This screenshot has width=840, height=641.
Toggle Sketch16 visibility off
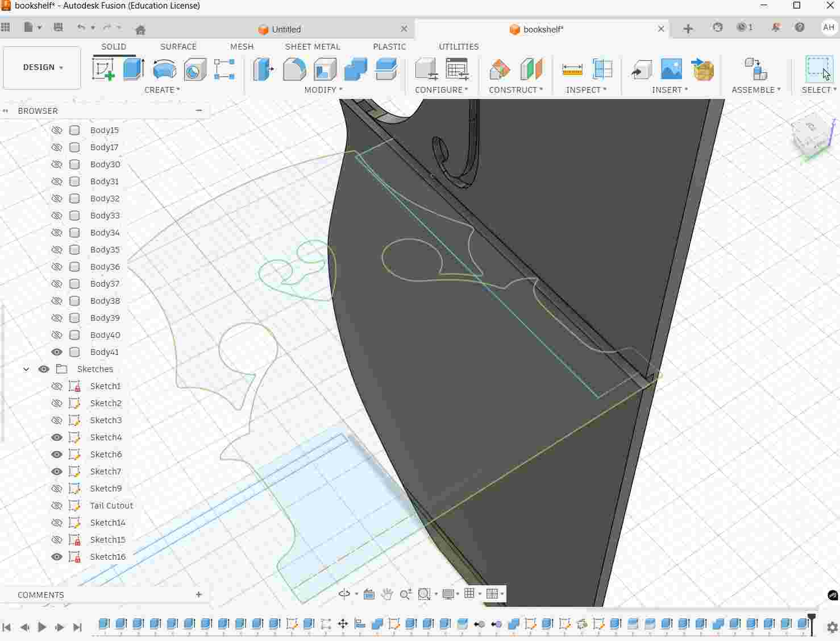pyautogui.click(x=57, y=557)
